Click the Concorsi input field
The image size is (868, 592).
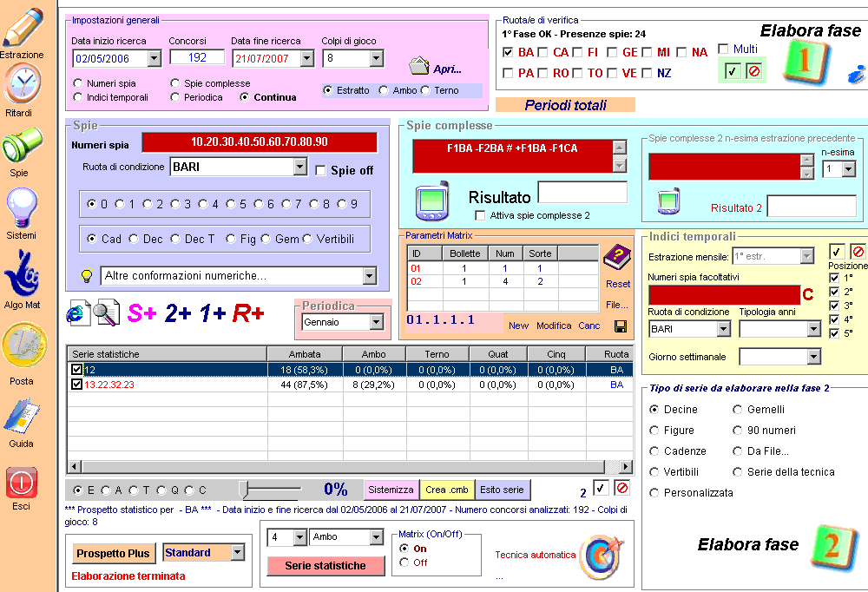click(197, 57)
